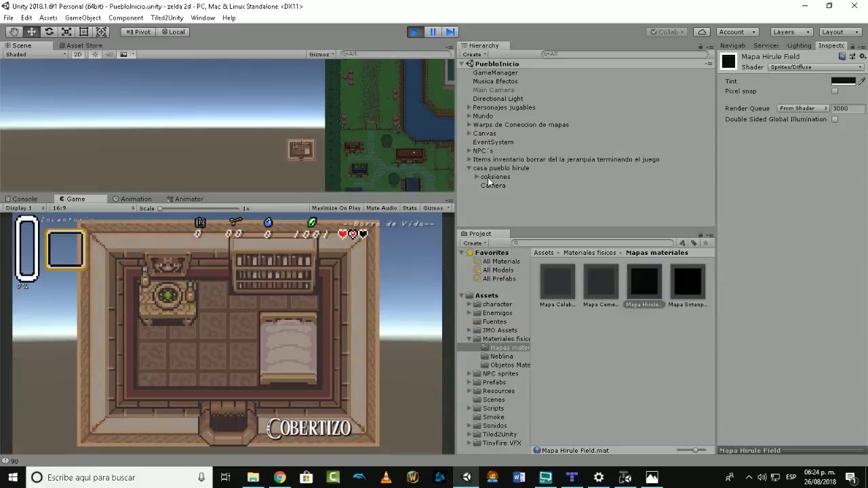Image resolution: width=868 pixels, height=488 pixels.
Task: Open Task View in the taskbar
Action: (x=226, y=477)
